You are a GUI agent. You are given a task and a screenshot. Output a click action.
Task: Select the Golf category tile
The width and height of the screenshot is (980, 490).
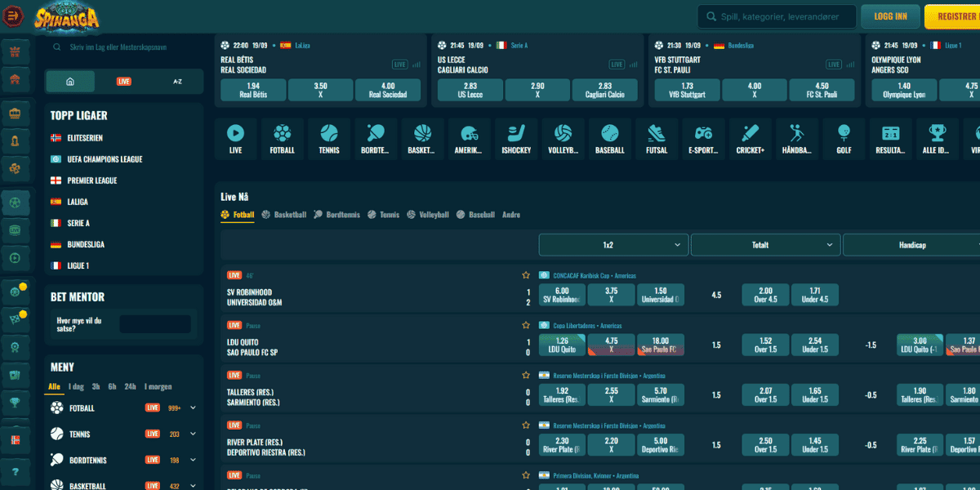pos(844,139)
